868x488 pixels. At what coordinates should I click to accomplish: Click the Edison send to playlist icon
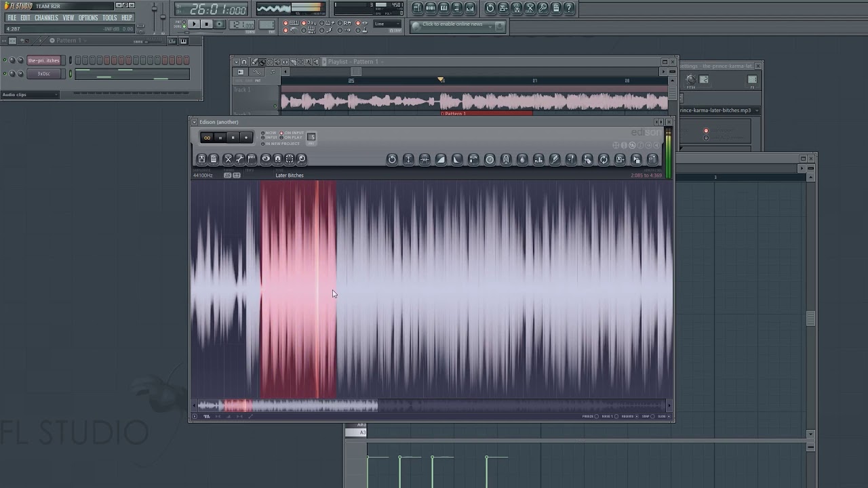(636, 159)
